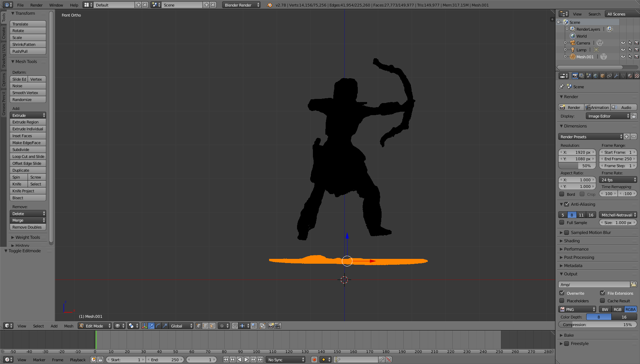Image resolution: width=640 pixels, height=364 pixels.
Task: Click the output path /tmp/ field
Action: click(594, 284)
